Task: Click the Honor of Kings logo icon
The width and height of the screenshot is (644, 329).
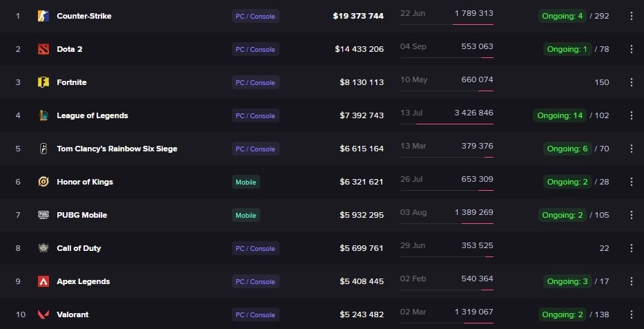Action: coord(43,182)
